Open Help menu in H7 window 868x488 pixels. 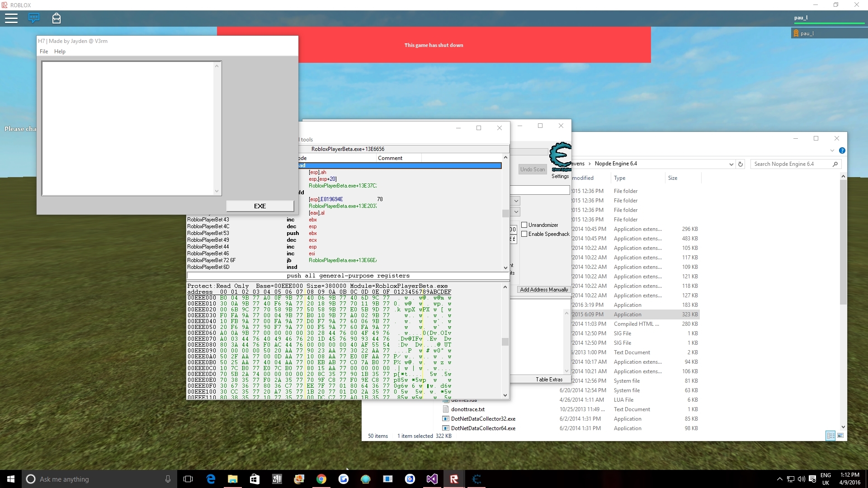pyautogui.click(x=60, y=52)
